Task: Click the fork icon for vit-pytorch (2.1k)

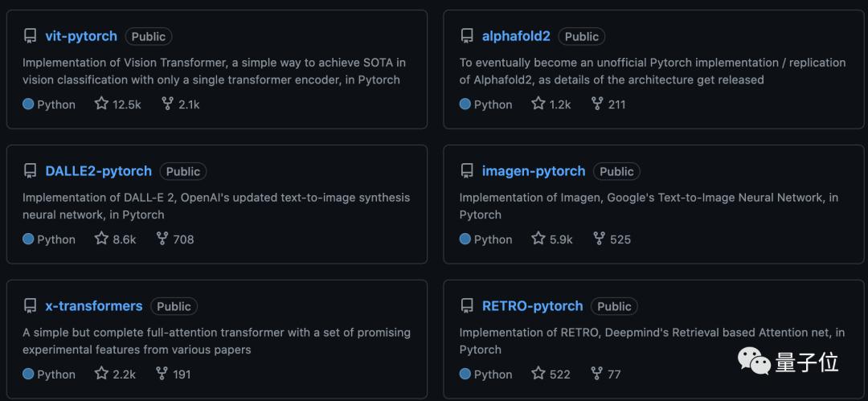Action: 167,104
